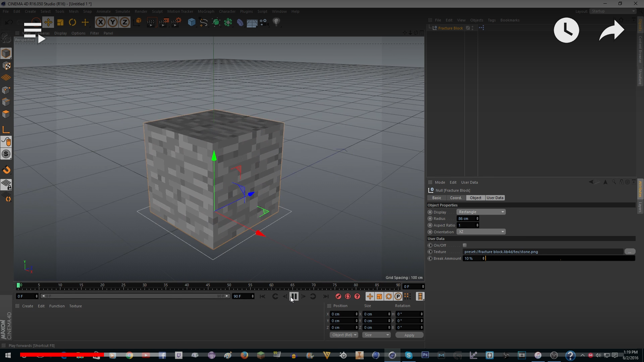The width and height of the screenshot is (644, 362).
Task: Toggle the On/Off user data checkbox
Action: click(465, 245)
